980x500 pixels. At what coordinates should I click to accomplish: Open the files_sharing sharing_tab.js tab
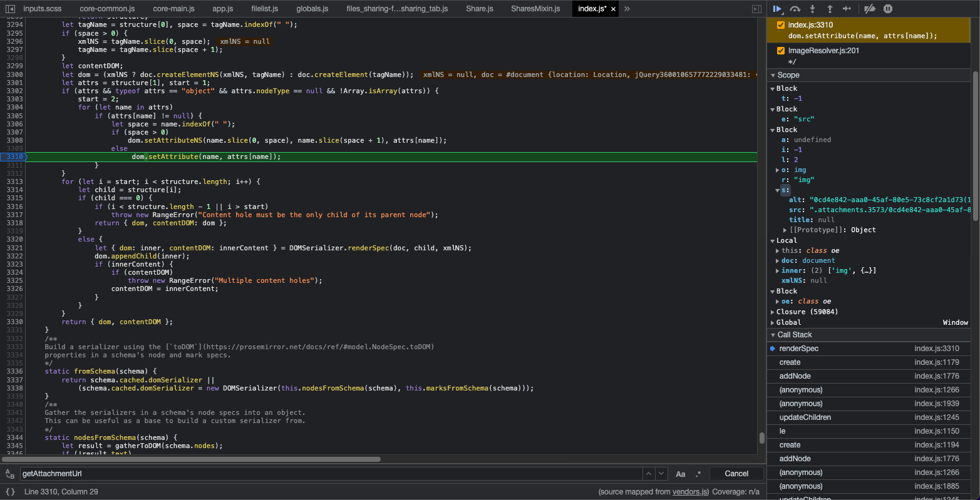pyautogui.click(x=397, y=9)
